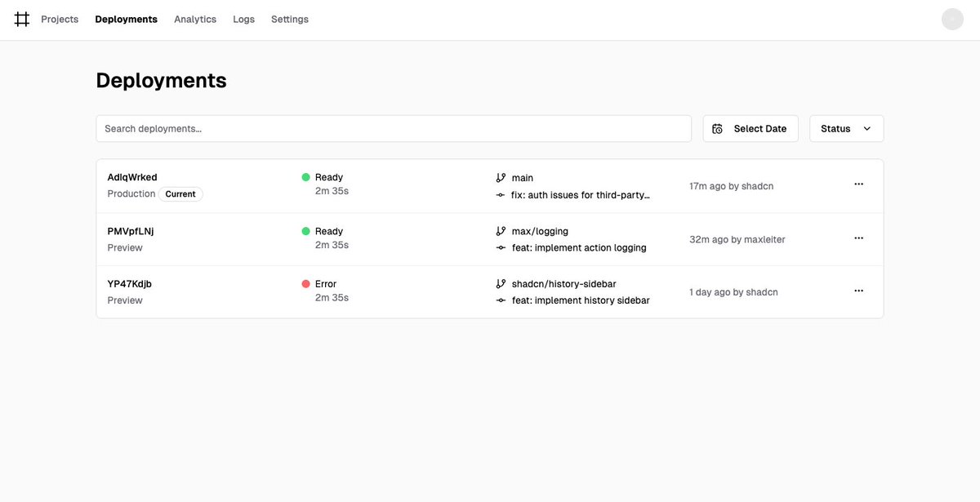Open the options menu for AdIqWrked deployment

click(x=858, y=184)
